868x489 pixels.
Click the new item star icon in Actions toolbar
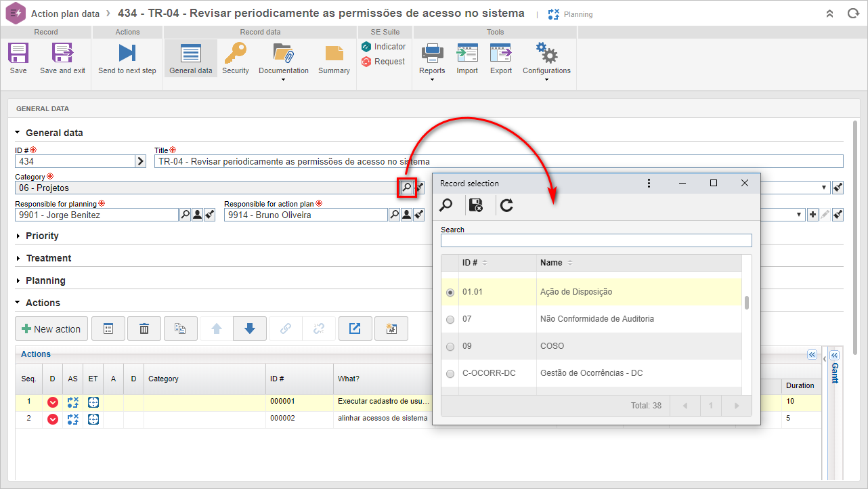(x=391, y=328)
